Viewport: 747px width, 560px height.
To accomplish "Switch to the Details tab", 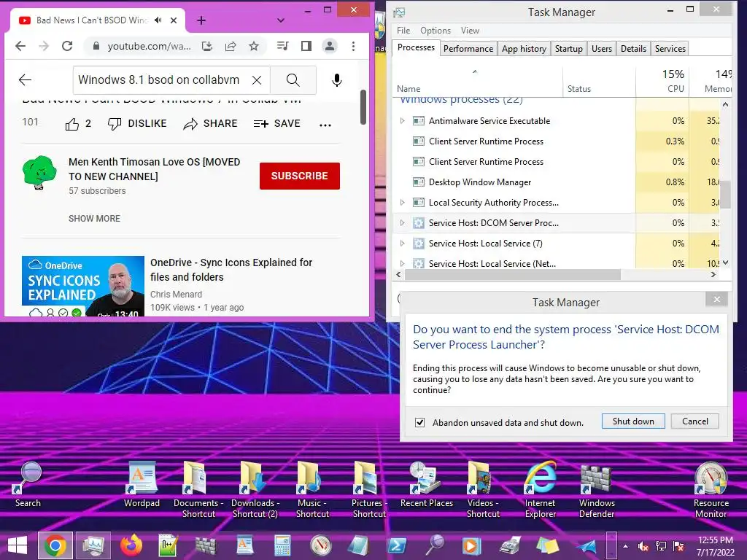I will pyautogui.click(x=633, y=49).
